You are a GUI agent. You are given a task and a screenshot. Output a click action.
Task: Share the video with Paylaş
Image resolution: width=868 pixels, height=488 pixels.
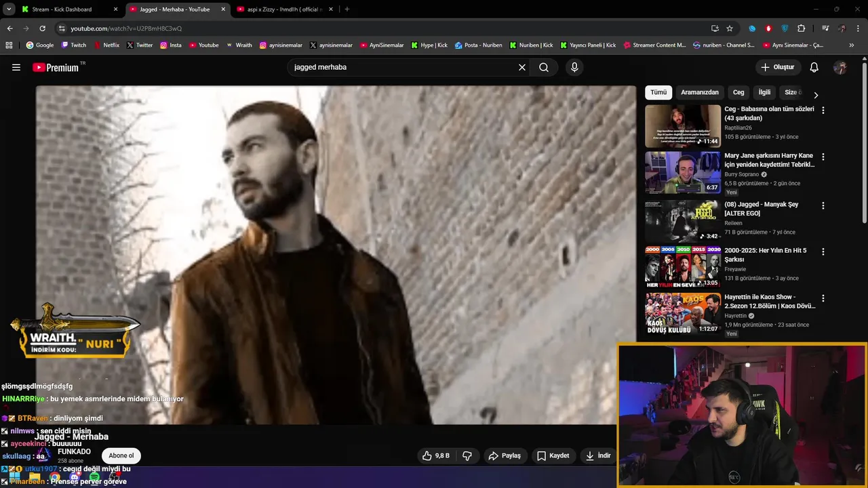coord(505,455)
